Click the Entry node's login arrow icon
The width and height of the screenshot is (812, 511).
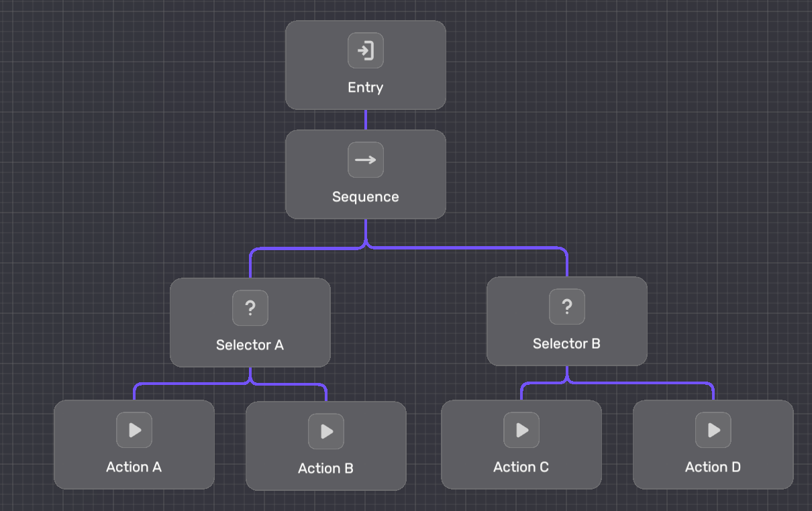pyautogui.click(x=366, y=51)
